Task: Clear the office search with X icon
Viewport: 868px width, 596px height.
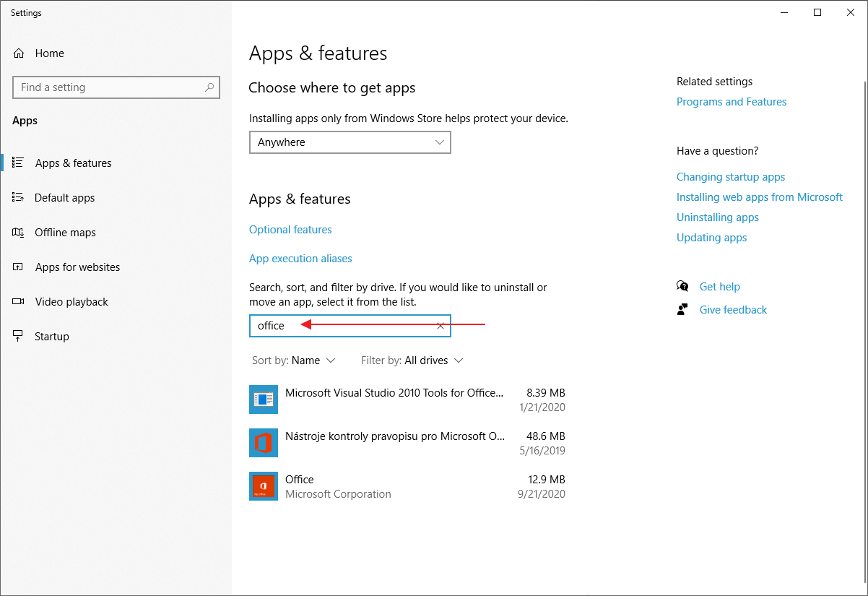Action: (x=440, y=326)
